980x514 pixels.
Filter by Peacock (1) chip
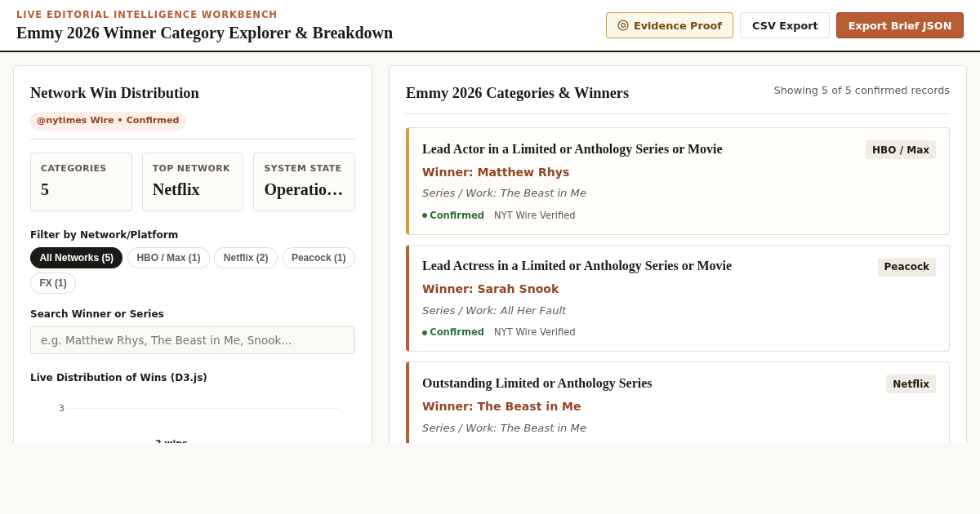(318, 258)
